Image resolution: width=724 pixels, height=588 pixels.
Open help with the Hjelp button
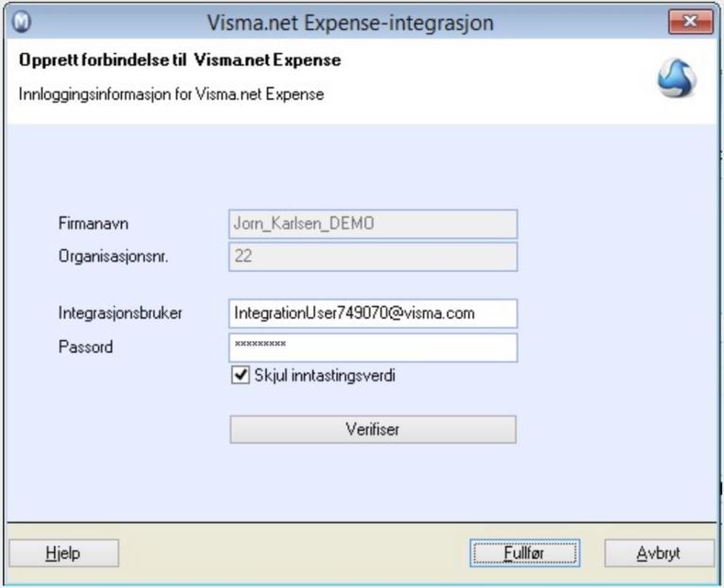63,553
